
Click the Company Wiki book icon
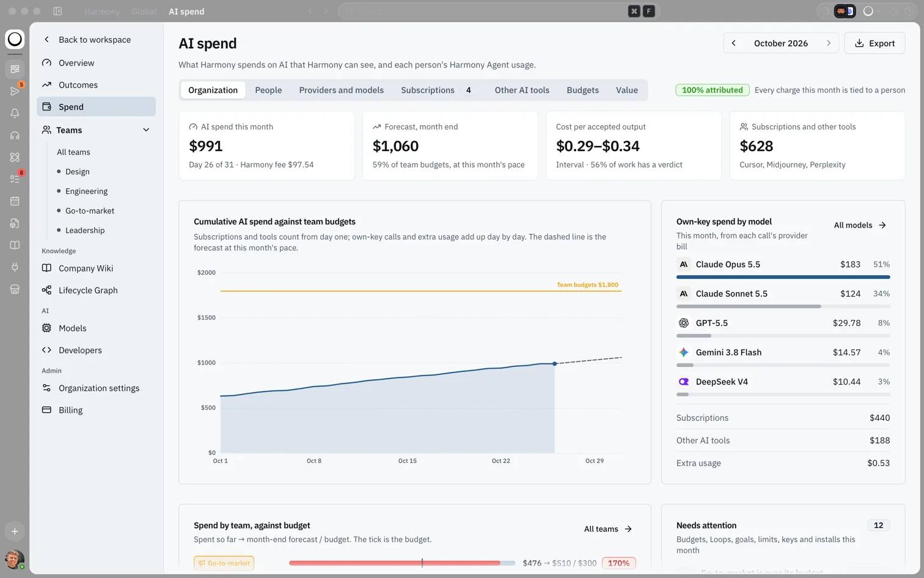point(46,269)
